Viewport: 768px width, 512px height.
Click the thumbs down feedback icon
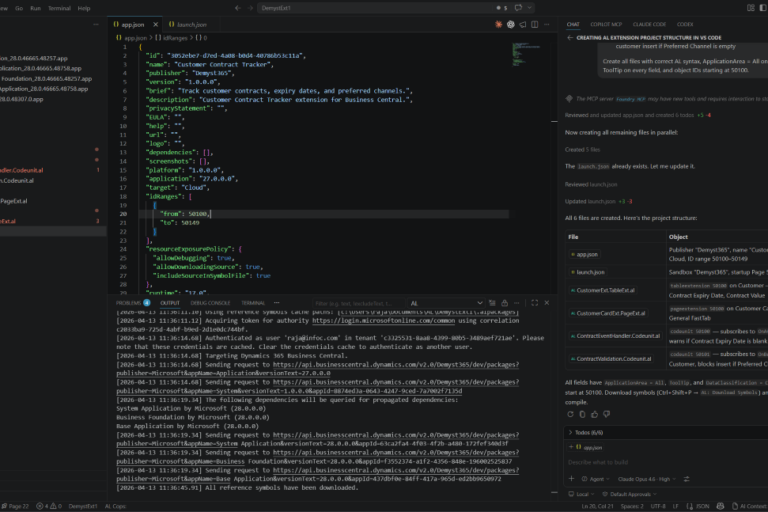606,414
